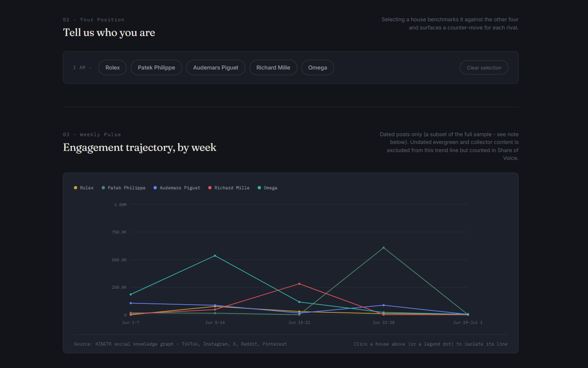Screen dimensions: 588x368
Task: Click the Rolex yellow legend dot
Action: point(76,188)
